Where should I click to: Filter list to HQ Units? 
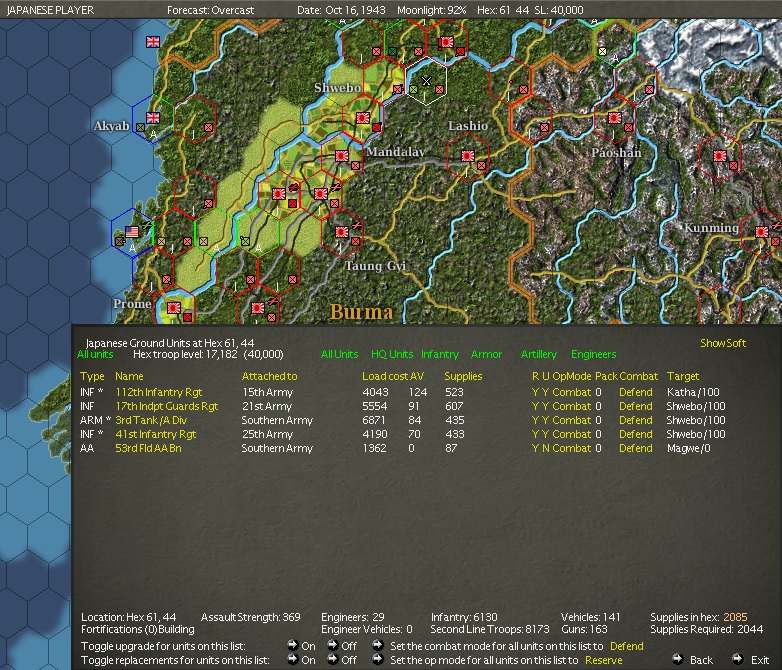pyautogui.click(x=392, y=354)
